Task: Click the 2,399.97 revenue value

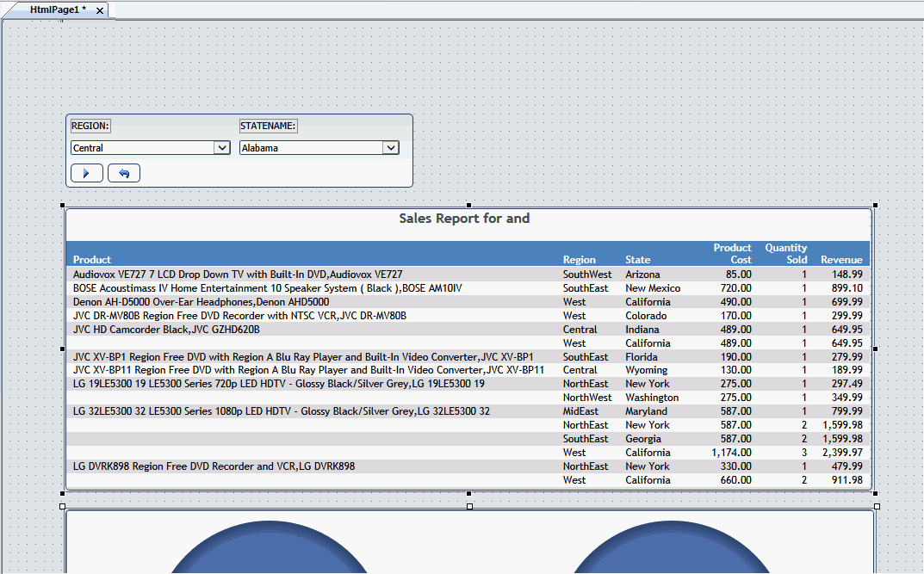Action: tap(843, 452)
